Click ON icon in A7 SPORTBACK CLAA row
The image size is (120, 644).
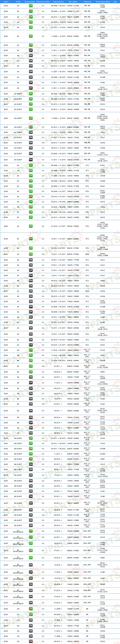click(31, 578)
